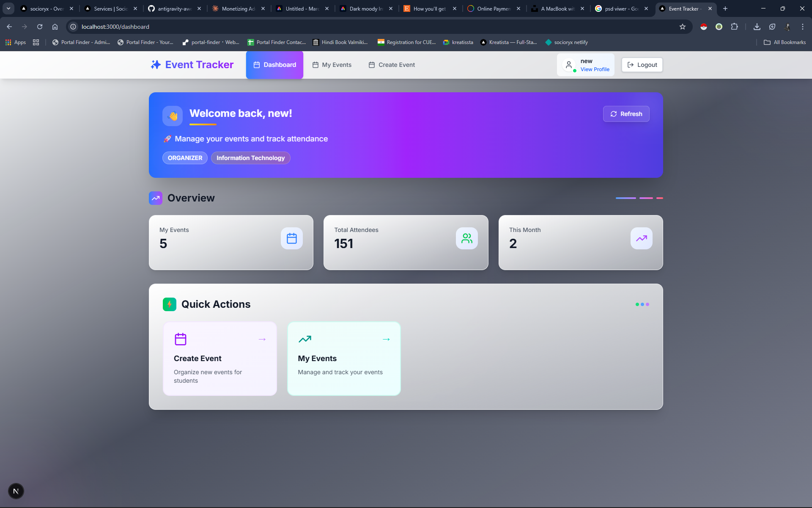The image size is (812, 508).
Task: Click the lightning bolt Quick Actions icon
Action: 170,304
